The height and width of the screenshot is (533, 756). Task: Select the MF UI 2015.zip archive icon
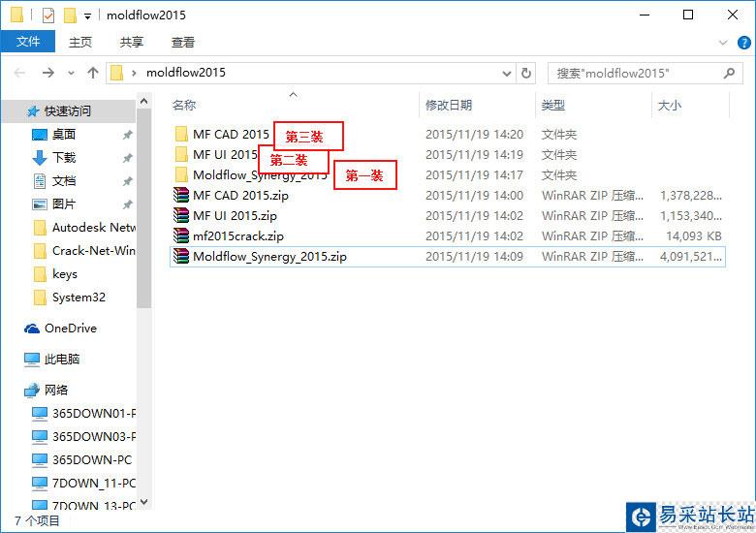pos(181,215)
